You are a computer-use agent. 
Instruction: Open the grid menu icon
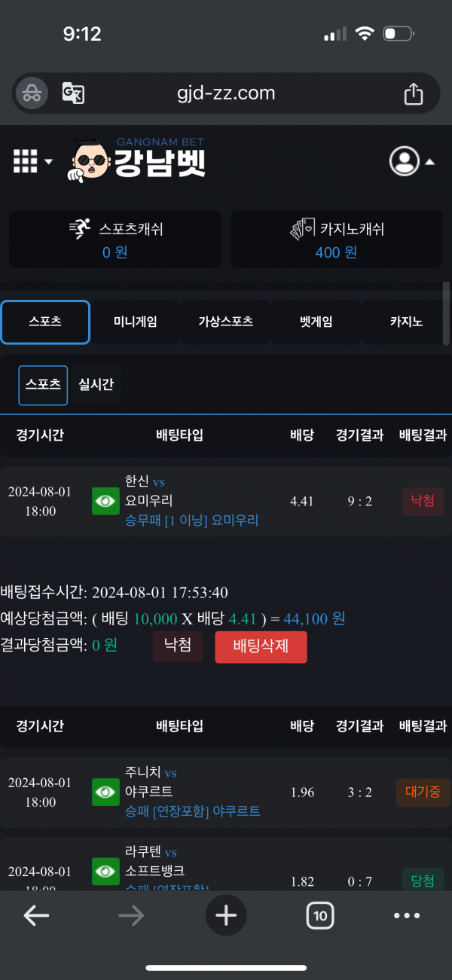click(x=26, y=160)
